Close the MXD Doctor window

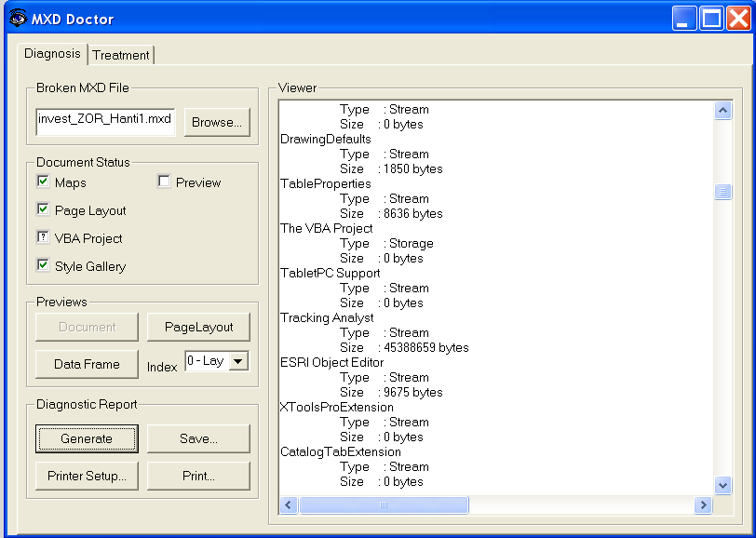[x=738, y=19]
